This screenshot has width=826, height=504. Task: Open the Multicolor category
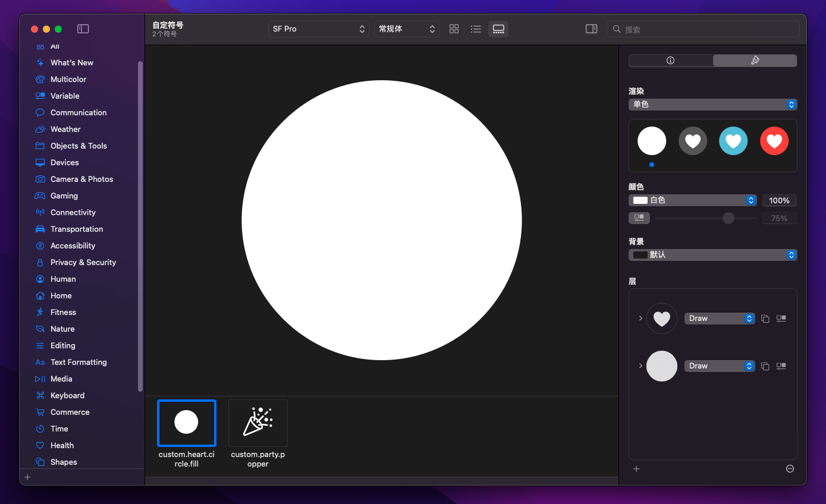pos(68,79)
